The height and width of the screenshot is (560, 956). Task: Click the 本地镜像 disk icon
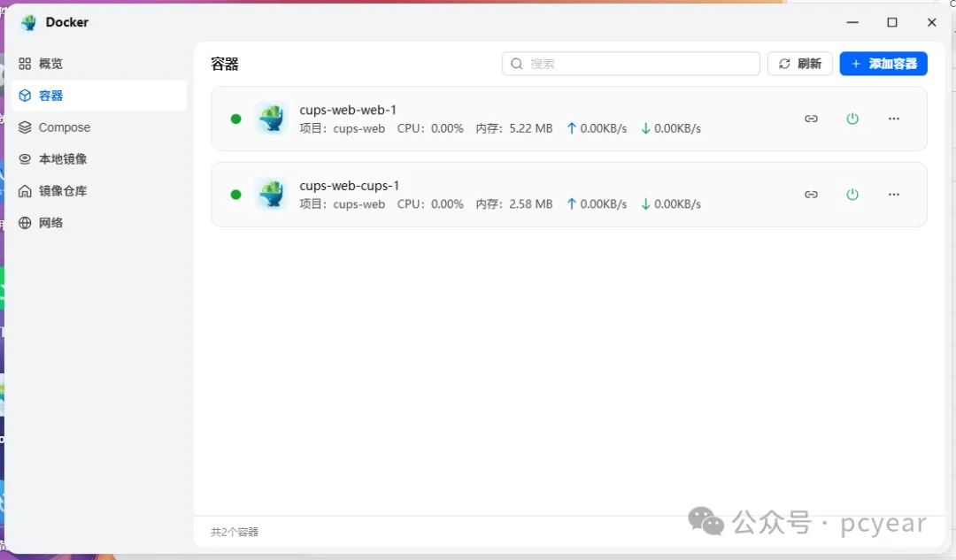tap(25, 159)
